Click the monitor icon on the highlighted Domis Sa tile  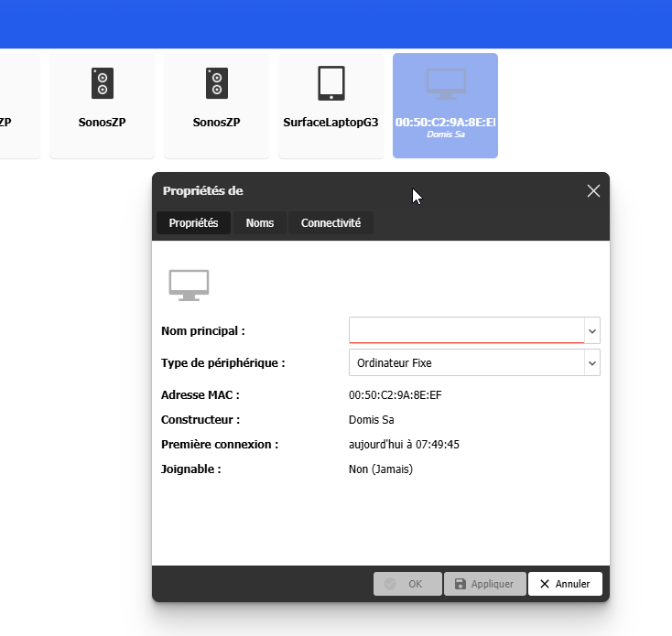click(445, 83)
